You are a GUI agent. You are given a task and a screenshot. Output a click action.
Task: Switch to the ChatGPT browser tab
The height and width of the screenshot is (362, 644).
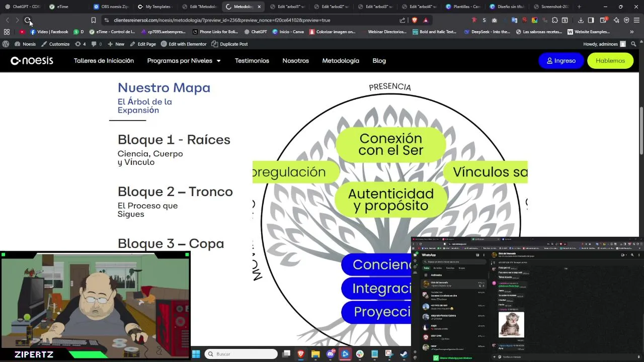point(23,7)
